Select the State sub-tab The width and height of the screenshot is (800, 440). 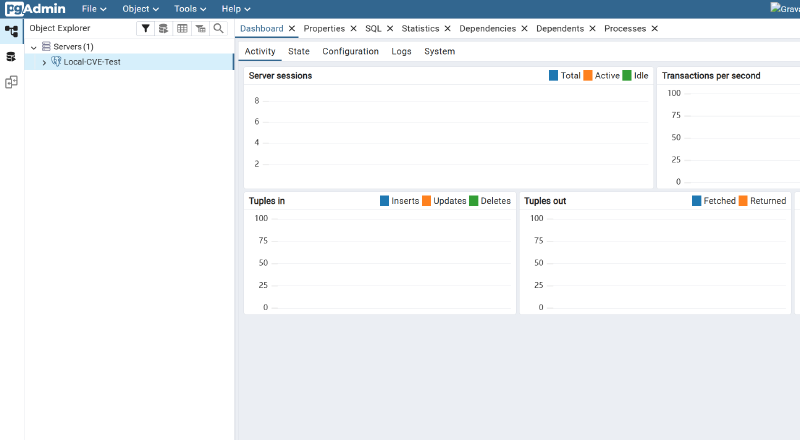(298, 51)
